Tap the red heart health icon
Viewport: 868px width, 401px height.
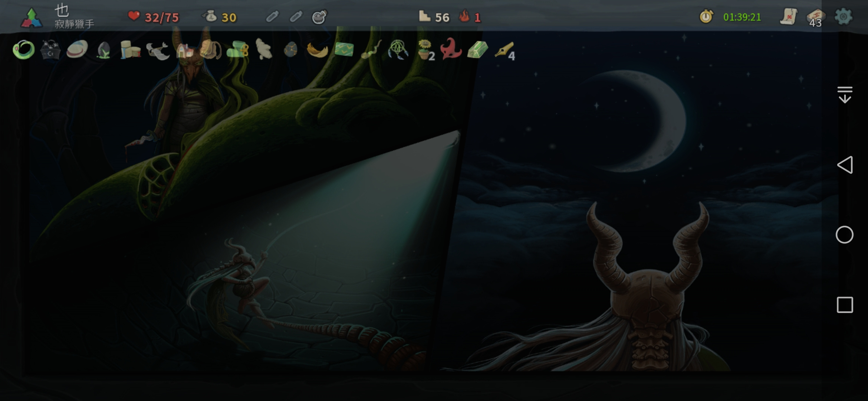coord(134,16)
